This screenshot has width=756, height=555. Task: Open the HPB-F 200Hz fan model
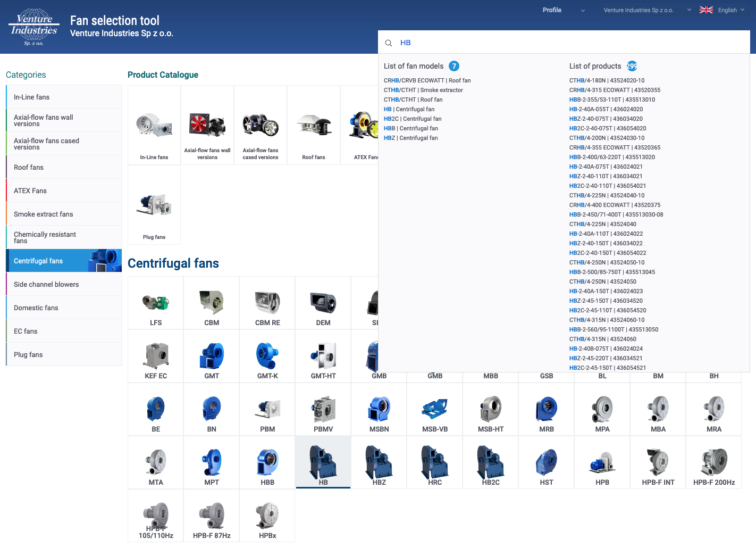tap(714, 462)
